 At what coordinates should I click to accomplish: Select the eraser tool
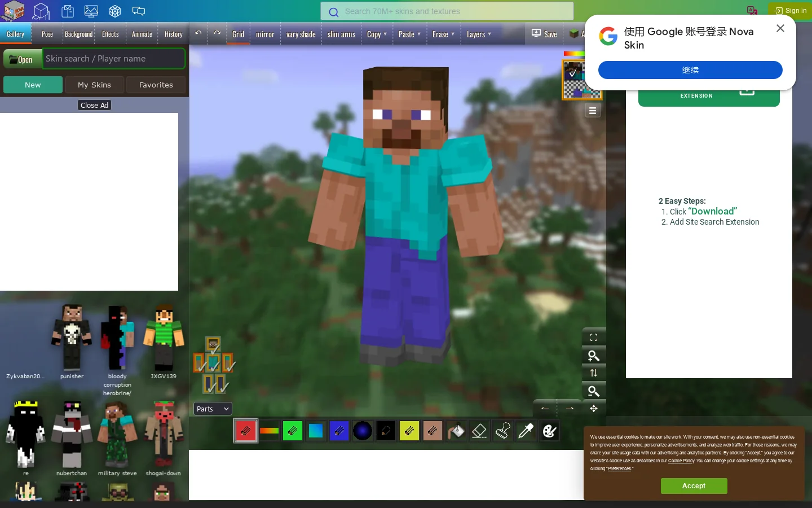click(479, 431)
